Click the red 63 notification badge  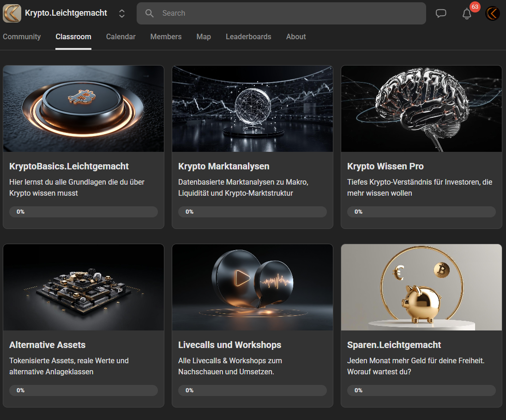[x=475, y=7]
